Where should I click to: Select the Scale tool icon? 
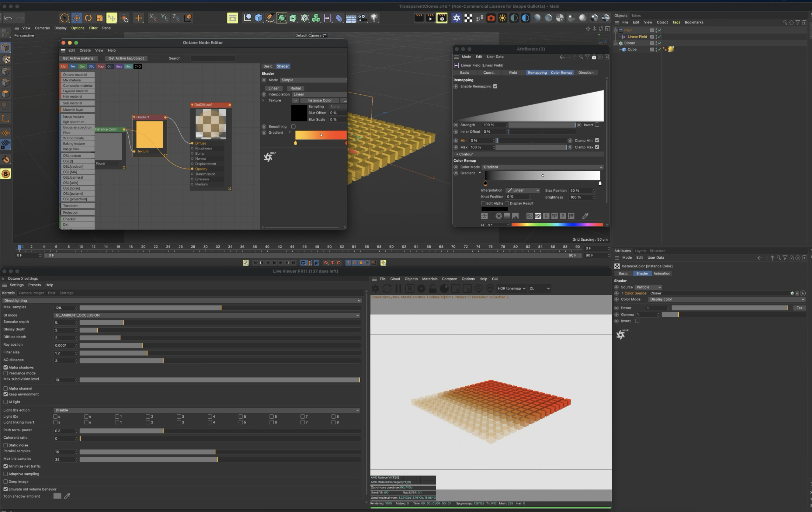(x=100, y=18)
